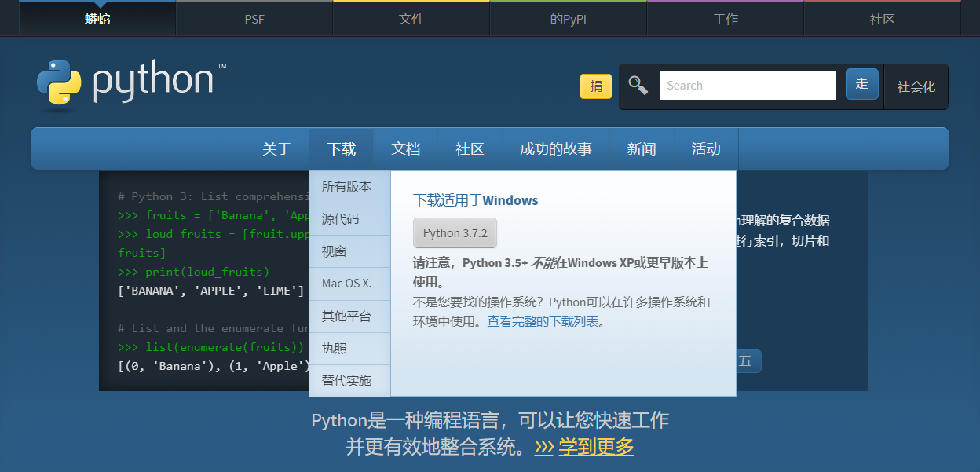Open the 关于 navigation menu

276,148
